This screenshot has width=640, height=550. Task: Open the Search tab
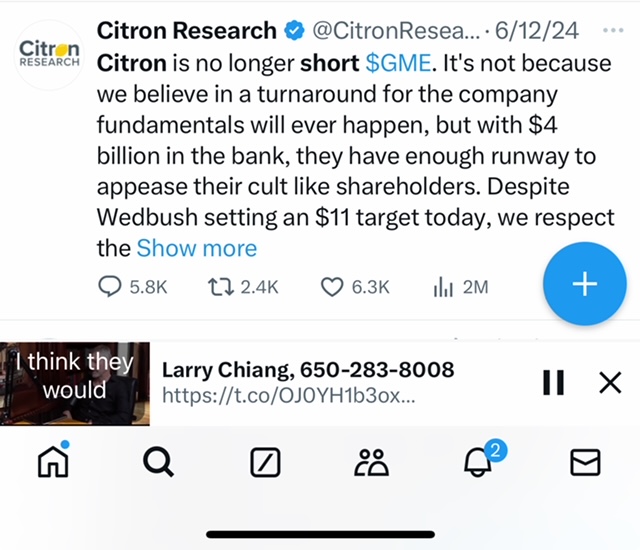point(158,461)
